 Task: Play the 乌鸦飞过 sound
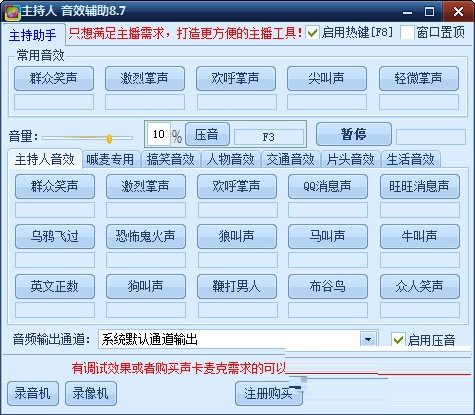55,236
